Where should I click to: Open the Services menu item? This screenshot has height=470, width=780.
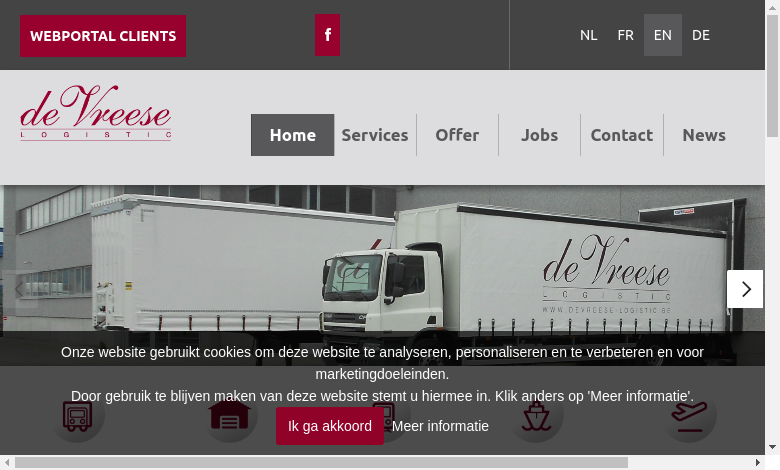coord(375,135)
